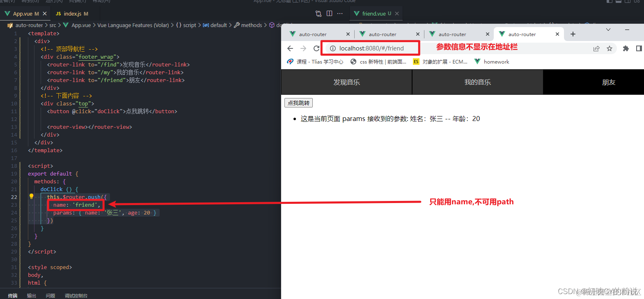This screenshot has width=644, height=299.
Task: Open the 对象的扩展 - ECM bookmark
Action: coord(440,62)
